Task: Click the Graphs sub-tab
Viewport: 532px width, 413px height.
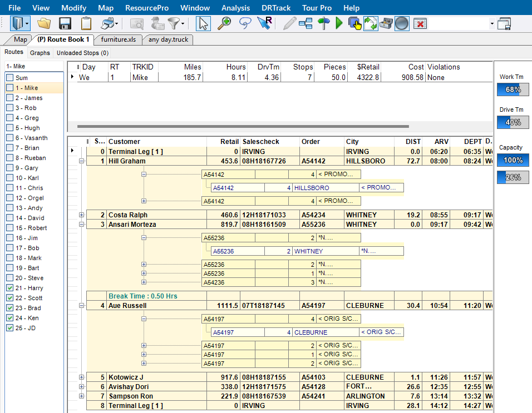Action: click(x=40, y=53)
